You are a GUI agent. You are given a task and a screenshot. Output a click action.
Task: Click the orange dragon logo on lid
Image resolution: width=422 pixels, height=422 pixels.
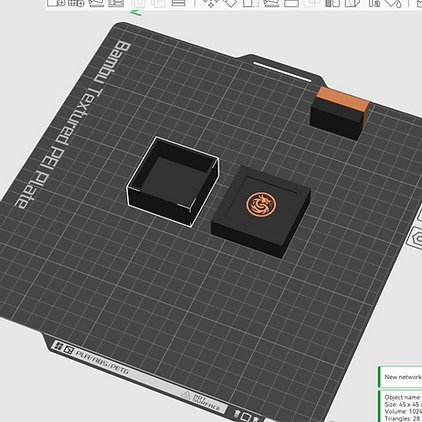261,204
